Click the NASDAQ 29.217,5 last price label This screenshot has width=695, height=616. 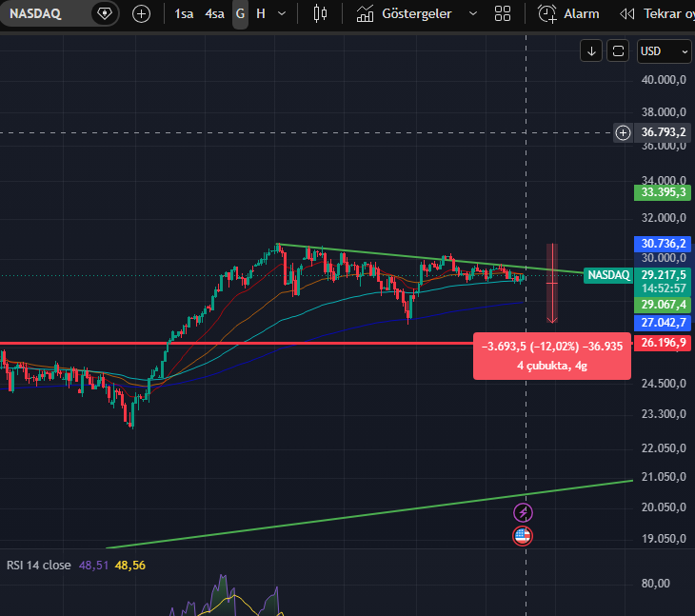click(x=663, y=275)
